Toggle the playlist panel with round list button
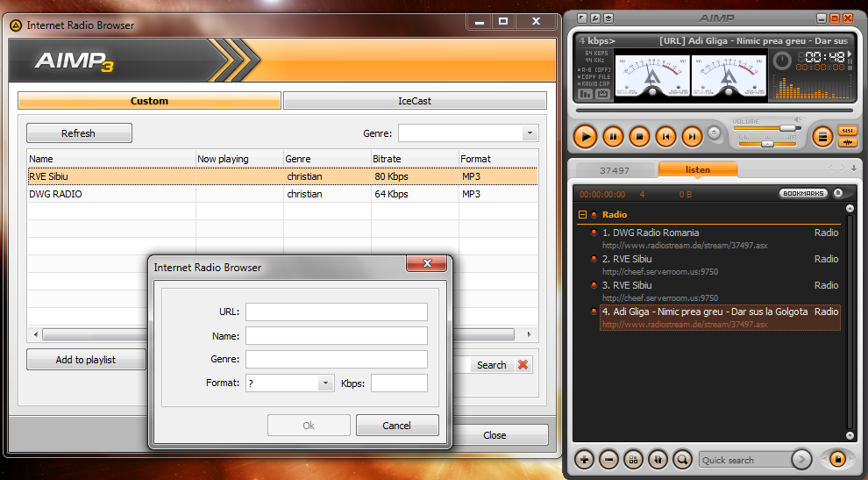This screenshot has width=868, height=480. pyautogui.click(x=822, y=136)
